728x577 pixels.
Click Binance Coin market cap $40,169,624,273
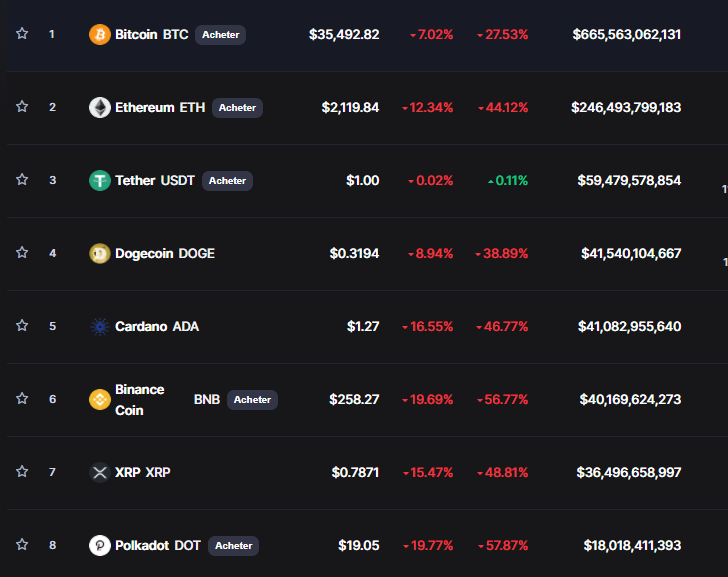click(x=630, y=400)
